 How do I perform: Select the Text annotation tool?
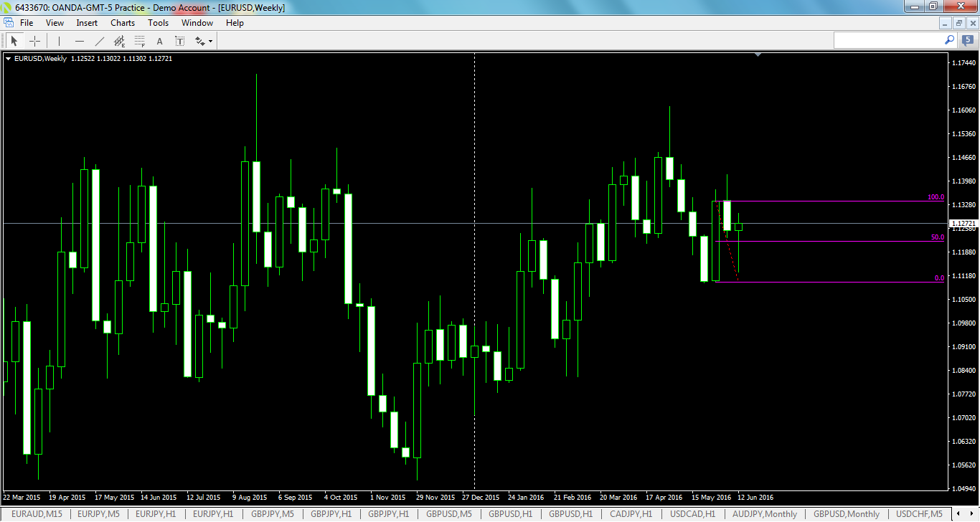(159, 40)
